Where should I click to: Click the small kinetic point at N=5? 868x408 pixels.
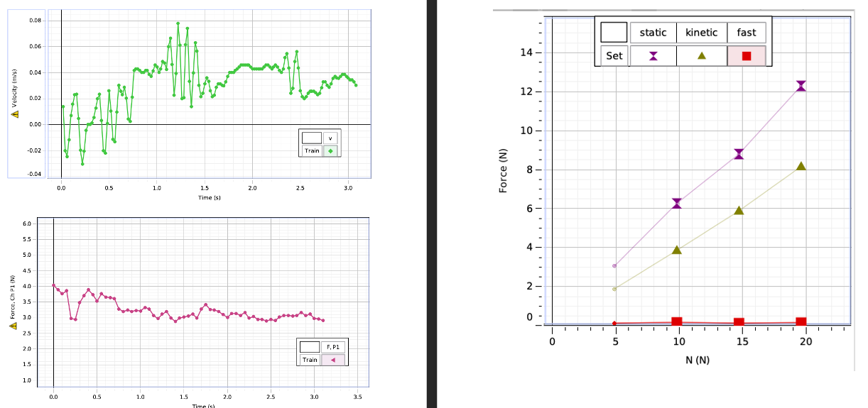click(614, 289)
